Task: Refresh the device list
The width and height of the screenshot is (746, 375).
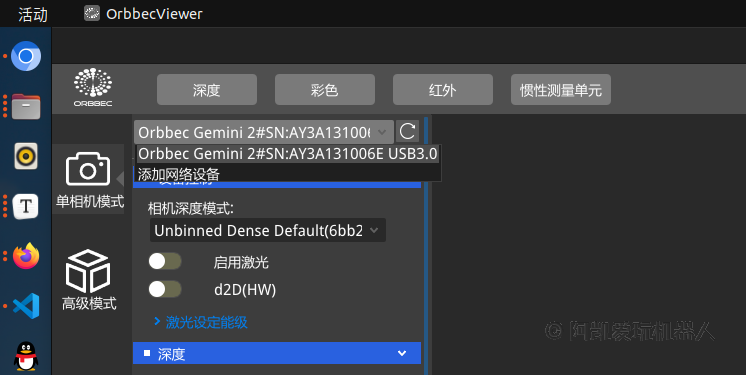Action: click(x=407, y=131)
